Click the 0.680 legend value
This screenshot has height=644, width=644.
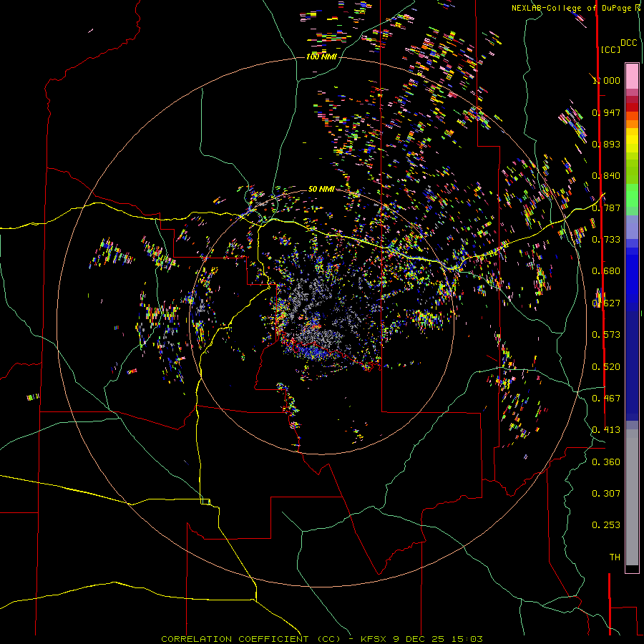tap(606, 271)
